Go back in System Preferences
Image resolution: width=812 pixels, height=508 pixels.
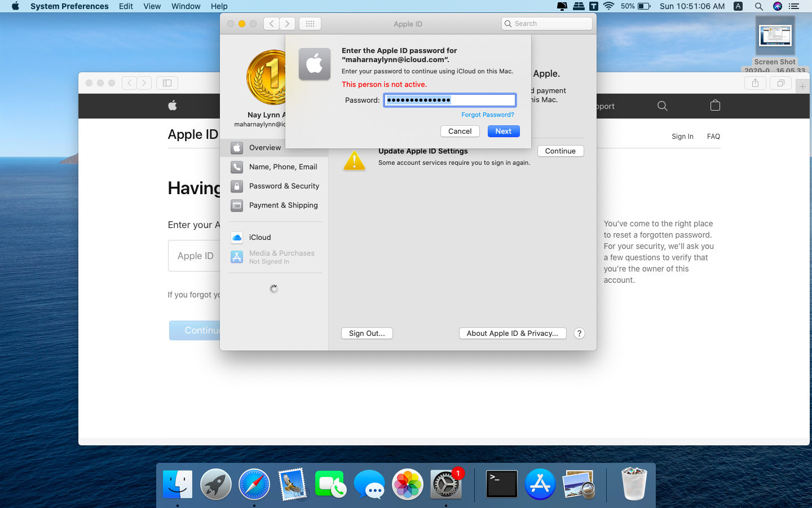tap(271, 24)
